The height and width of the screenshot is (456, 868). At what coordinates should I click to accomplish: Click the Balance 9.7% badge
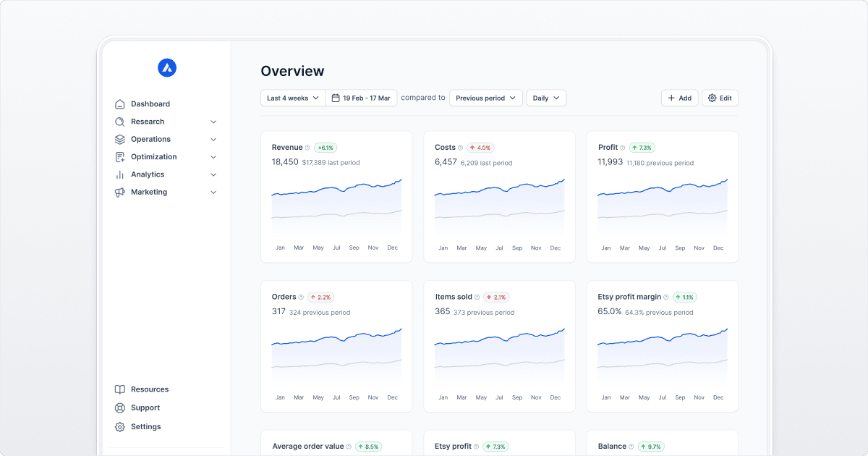point(650,447)
